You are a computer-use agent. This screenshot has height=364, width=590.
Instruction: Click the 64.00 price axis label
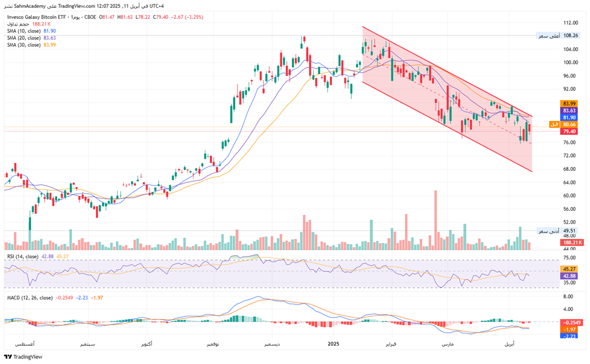(x=569, y=183)
